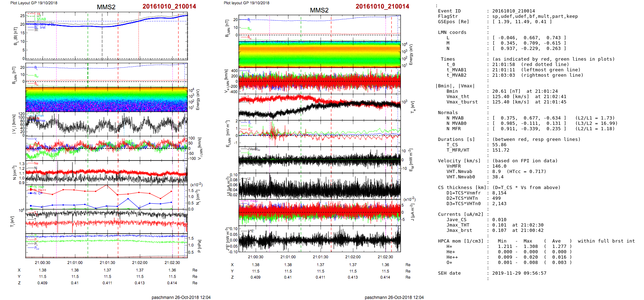Screen dimensions: 644x300
Task: Select the left 'Plot Layout GP 19/10/2018' header
Action: click(x=34, y=3)
